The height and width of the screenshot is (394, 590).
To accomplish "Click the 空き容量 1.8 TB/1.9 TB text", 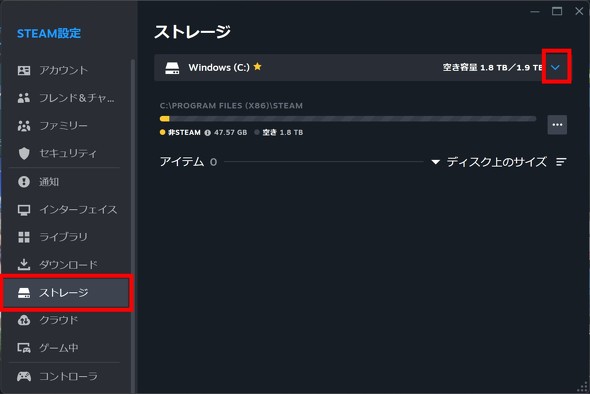I will (x=492, y=68).
